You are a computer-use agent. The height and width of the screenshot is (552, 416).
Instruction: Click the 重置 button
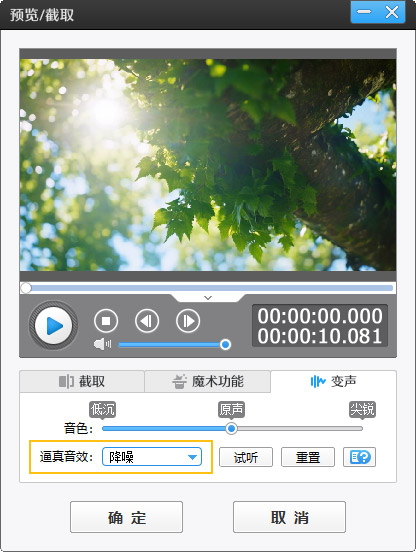pos(308,457)
